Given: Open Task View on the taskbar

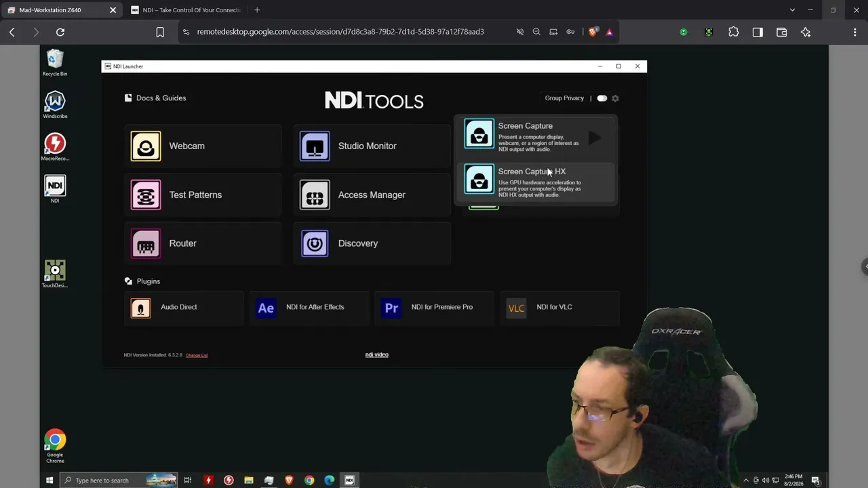Looking at the screenshot, I should (x=188, y=481).
